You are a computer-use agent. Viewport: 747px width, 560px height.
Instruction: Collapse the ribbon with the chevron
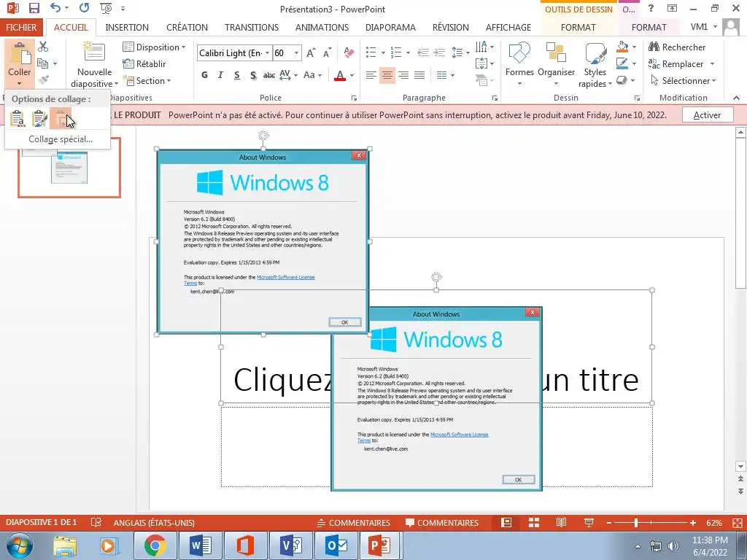[x=736, y=98]
